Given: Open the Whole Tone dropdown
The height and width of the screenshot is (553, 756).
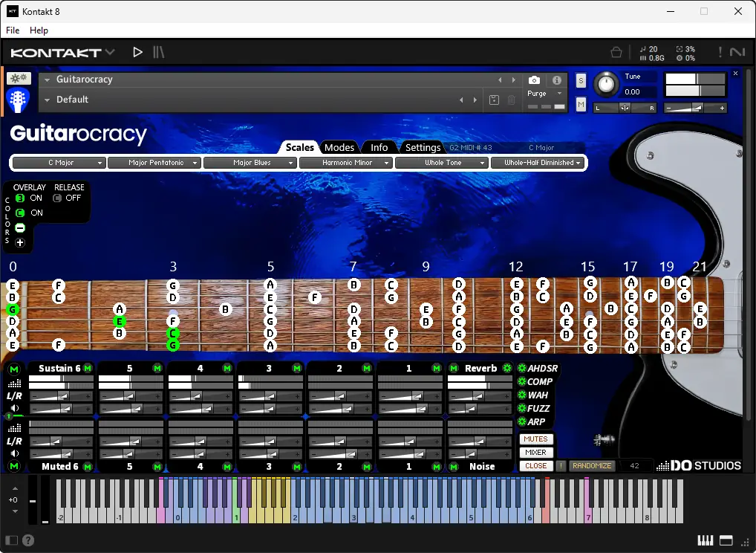Looking at the screenshot, I should click(441, 163).
